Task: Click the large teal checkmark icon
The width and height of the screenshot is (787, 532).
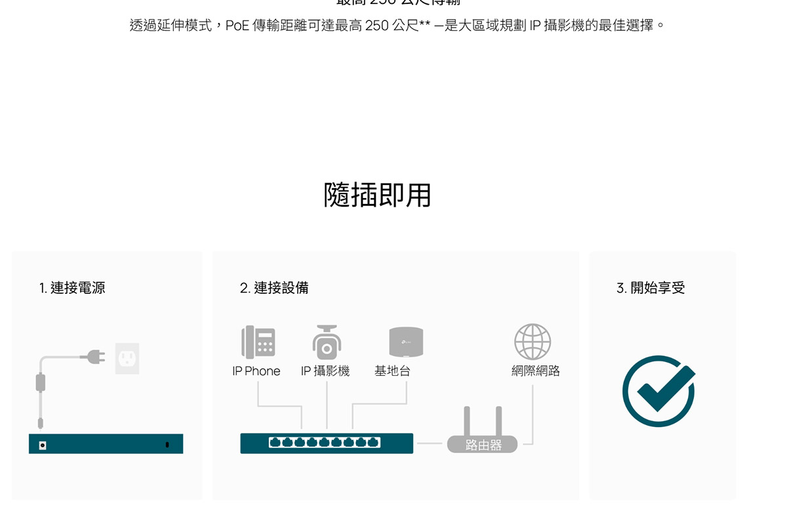Action: pos(658,391)
